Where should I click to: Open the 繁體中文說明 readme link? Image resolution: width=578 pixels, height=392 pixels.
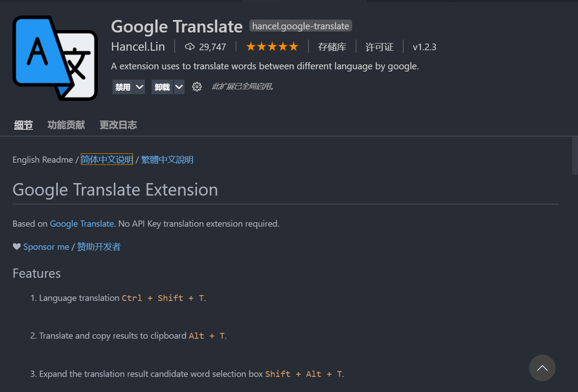point(167,160)
